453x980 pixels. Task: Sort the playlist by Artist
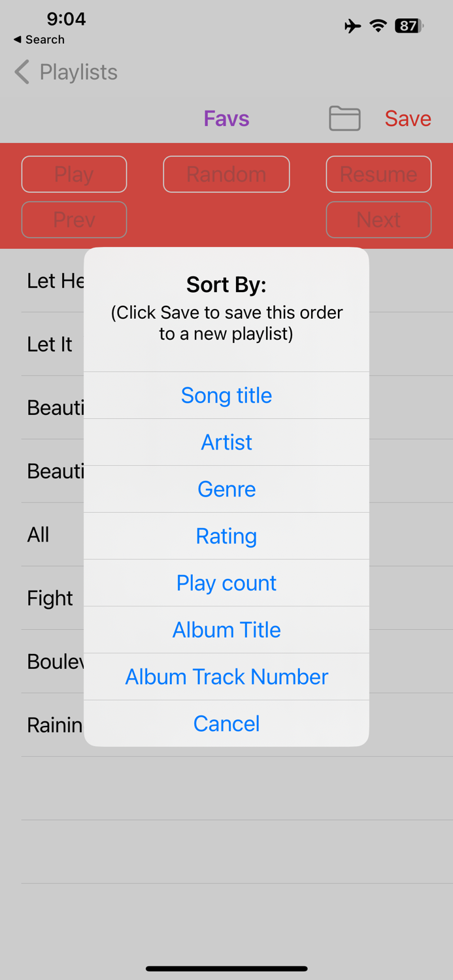tap(226, 442)
